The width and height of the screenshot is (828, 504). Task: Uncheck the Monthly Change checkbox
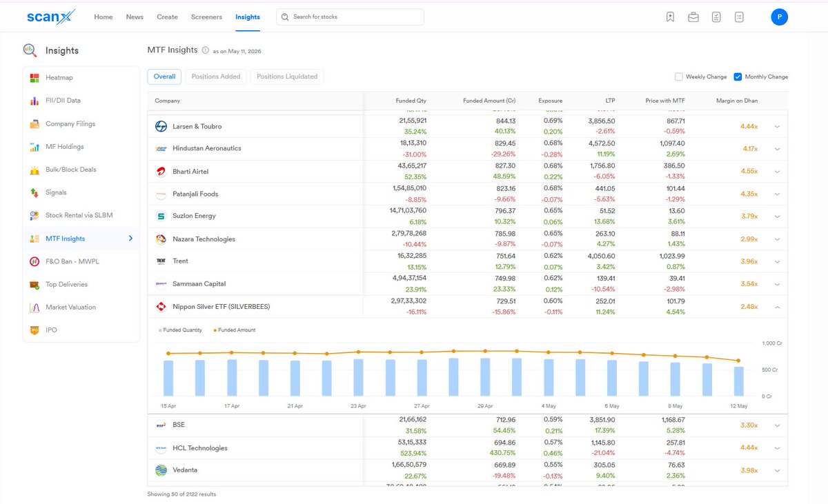pyautogui.click(x=738, y=77)
